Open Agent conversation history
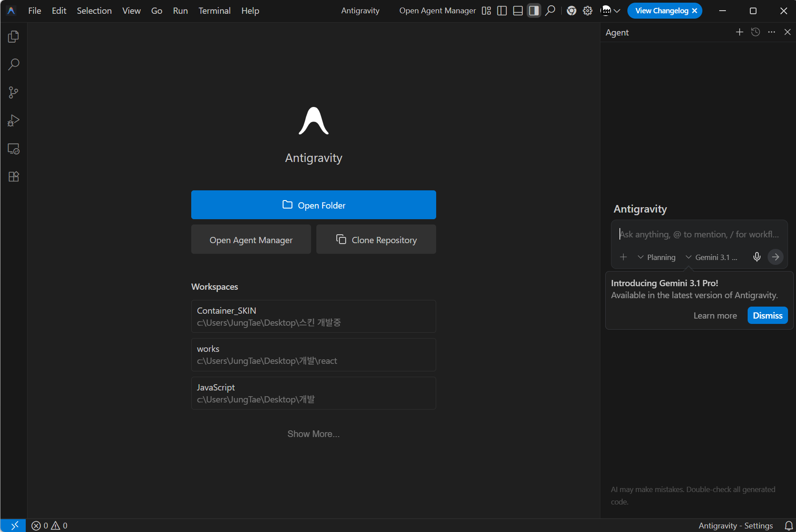 point(755,32)
